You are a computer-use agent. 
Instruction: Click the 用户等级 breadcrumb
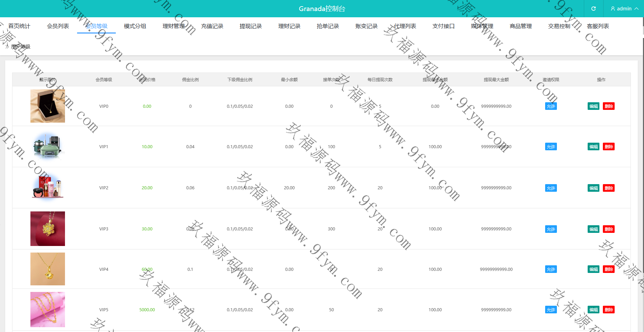point(21,47)
